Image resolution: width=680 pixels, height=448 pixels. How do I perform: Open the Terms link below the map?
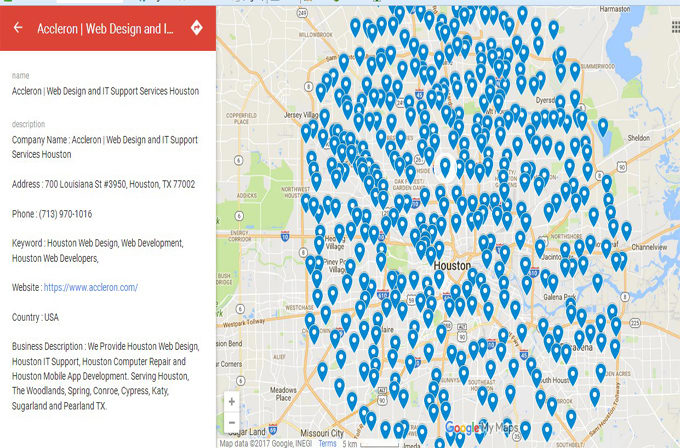[327, 443]
